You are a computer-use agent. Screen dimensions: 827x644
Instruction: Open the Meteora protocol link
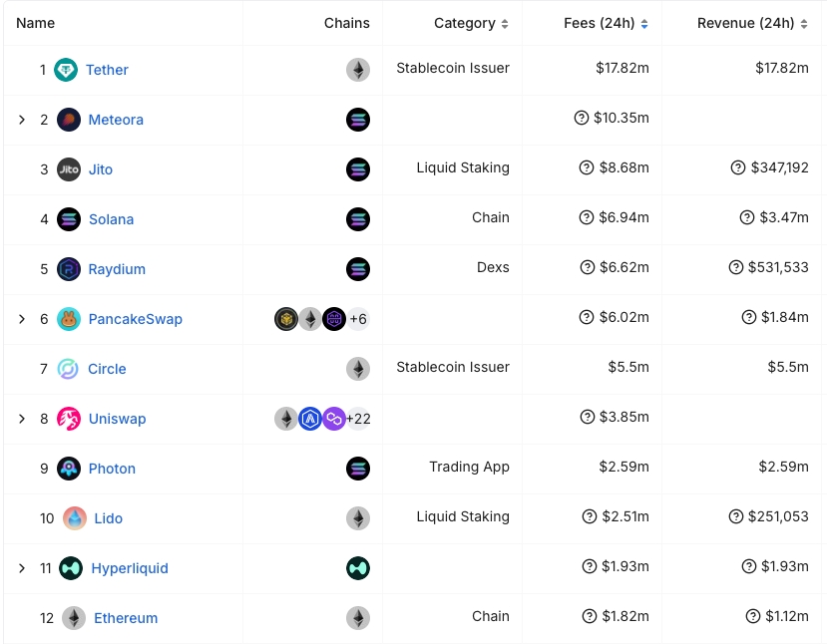[x=116, y=120]
